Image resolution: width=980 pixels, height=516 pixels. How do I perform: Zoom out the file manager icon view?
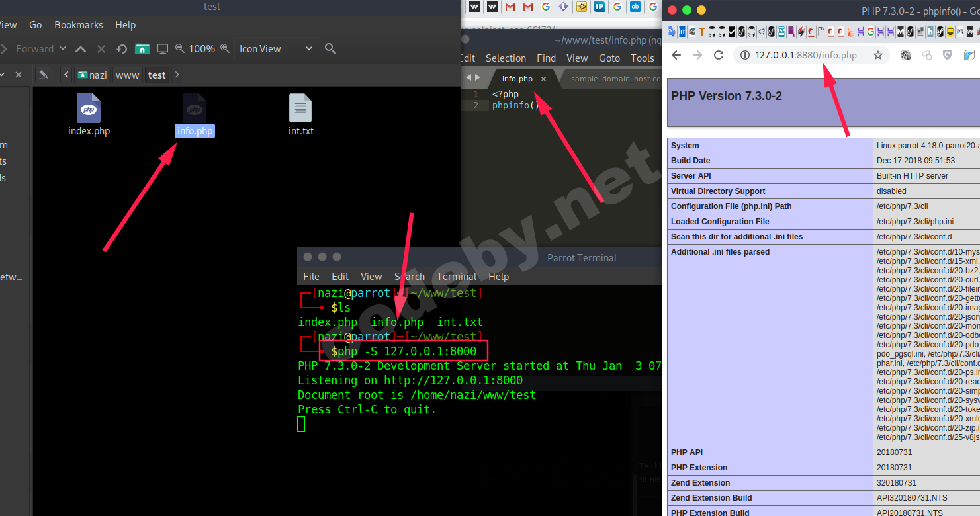(180, 48)
